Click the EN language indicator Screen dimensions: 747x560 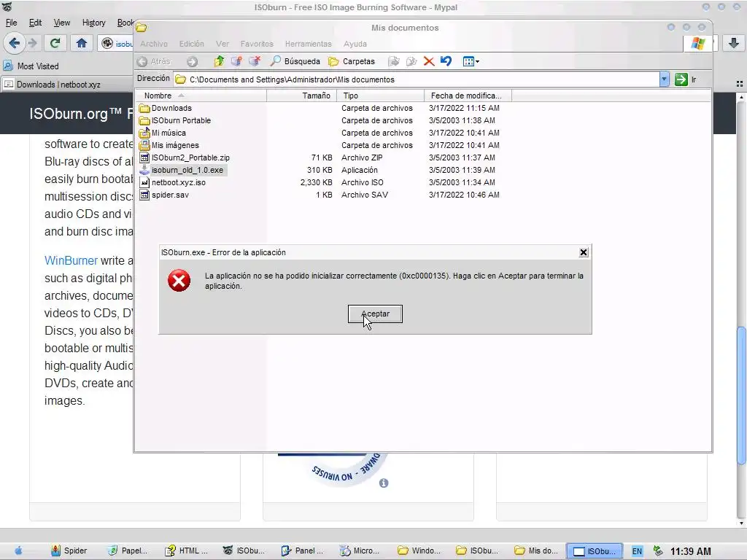tap(637, 551)
